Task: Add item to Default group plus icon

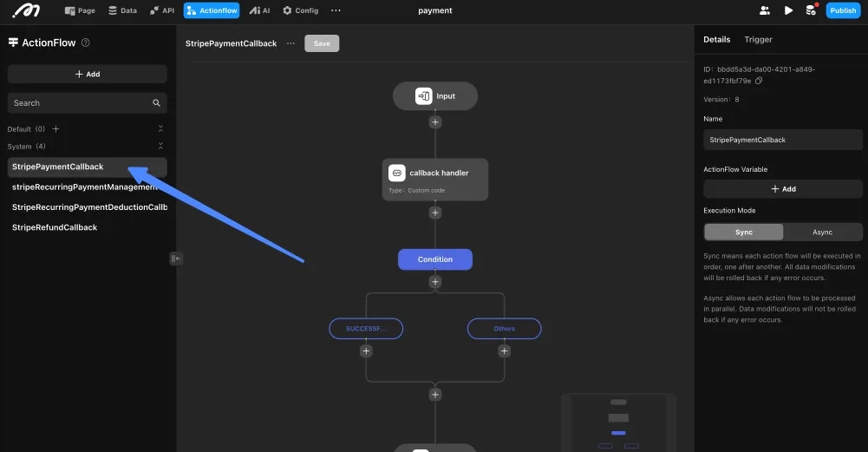Action: pos(55,129)
